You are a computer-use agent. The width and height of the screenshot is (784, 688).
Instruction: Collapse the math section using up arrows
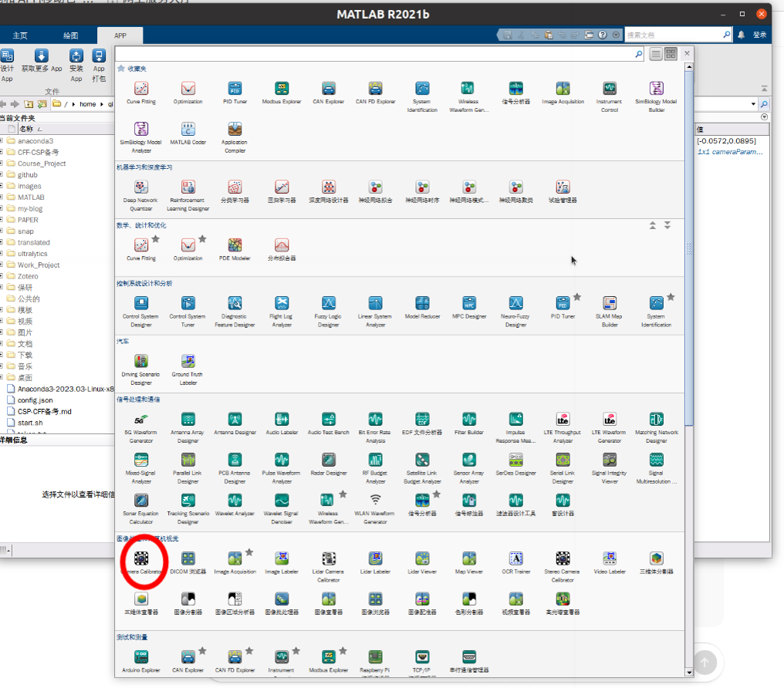click(653, 225)
